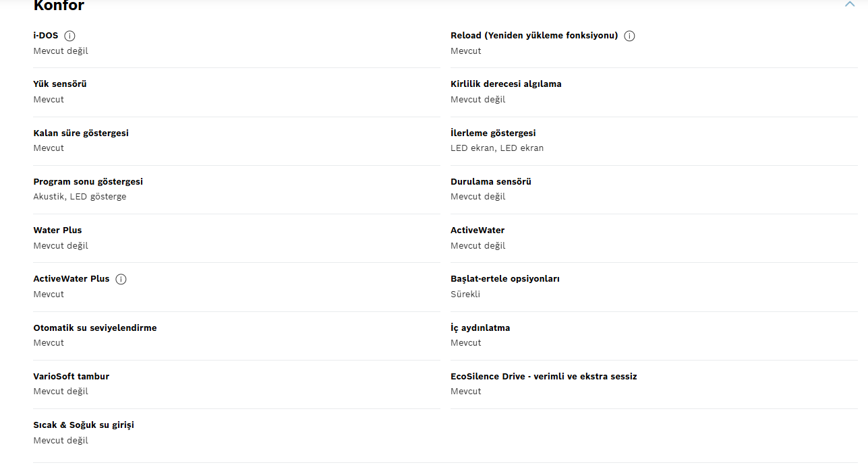
Task: Select the Sıcak & Soğuk su girişi label
Action: point(84,425)
